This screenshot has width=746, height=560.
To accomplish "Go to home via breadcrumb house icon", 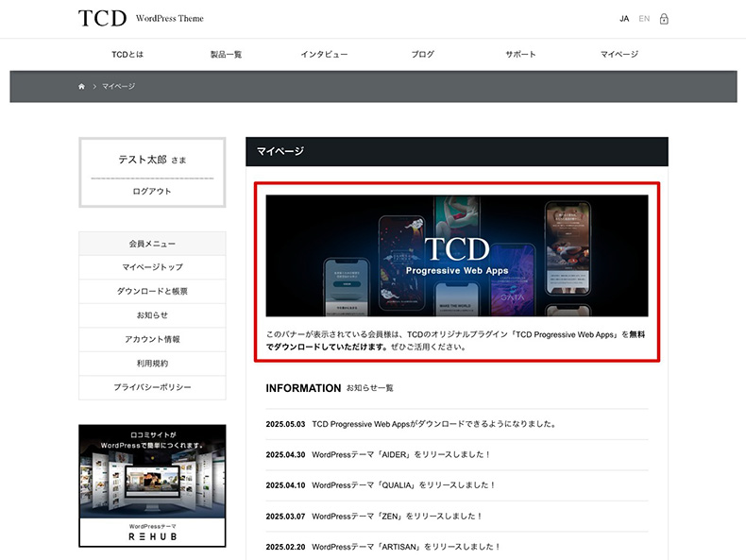I will coord(81,86).
